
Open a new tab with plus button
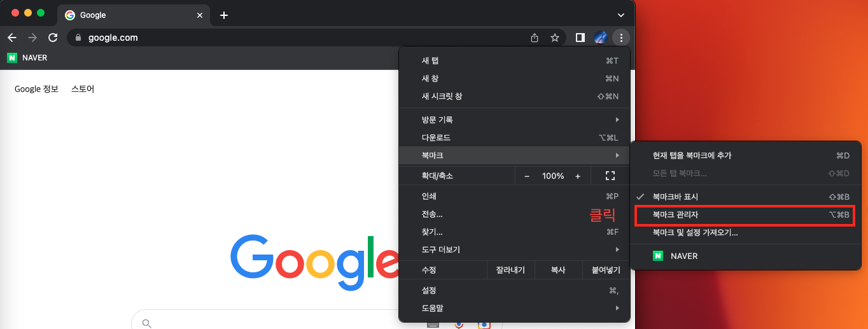click(x=224, y=15)
